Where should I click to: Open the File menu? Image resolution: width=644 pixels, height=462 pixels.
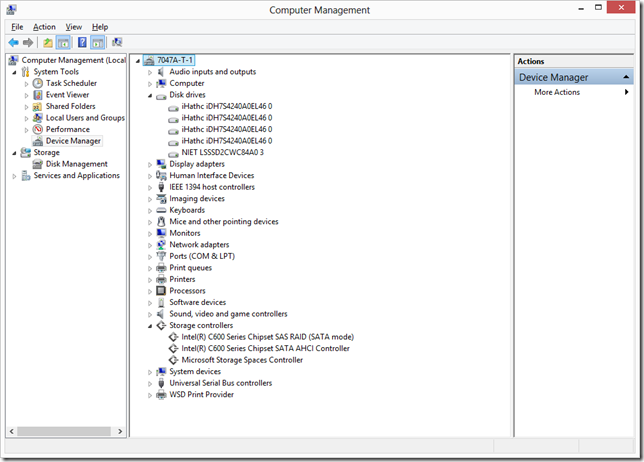(17, 27)
